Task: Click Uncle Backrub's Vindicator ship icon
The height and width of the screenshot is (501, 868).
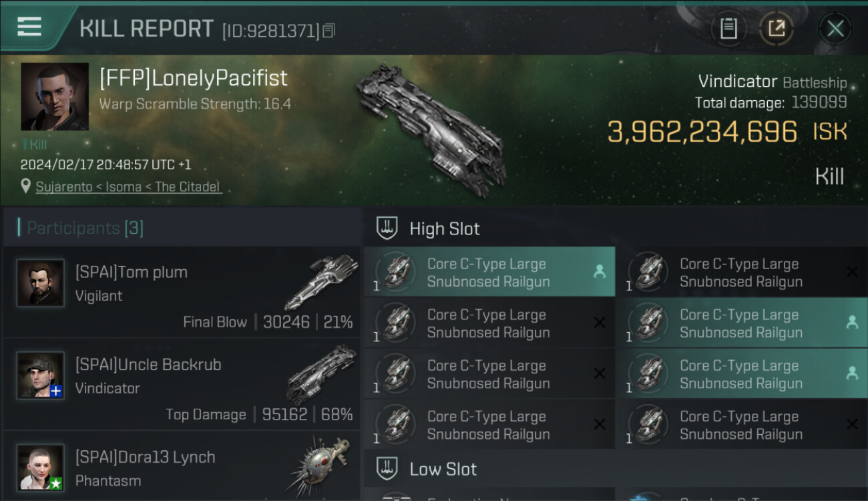Action: click(x=322, y=373)
